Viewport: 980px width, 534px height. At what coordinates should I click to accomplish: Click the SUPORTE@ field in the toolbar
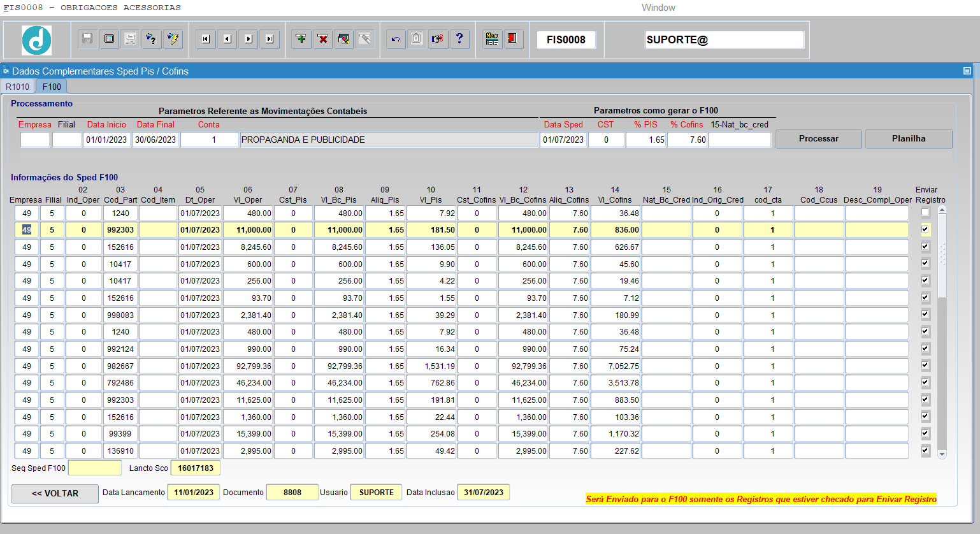tap(724, 40)
